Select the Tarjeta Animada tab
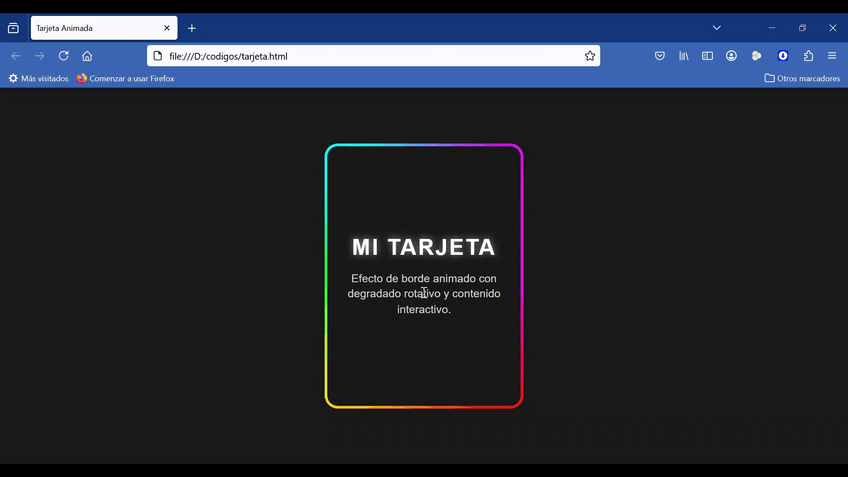Image resolution: width=848 pixels, height=477 pixels. click(x=95, y=28)
